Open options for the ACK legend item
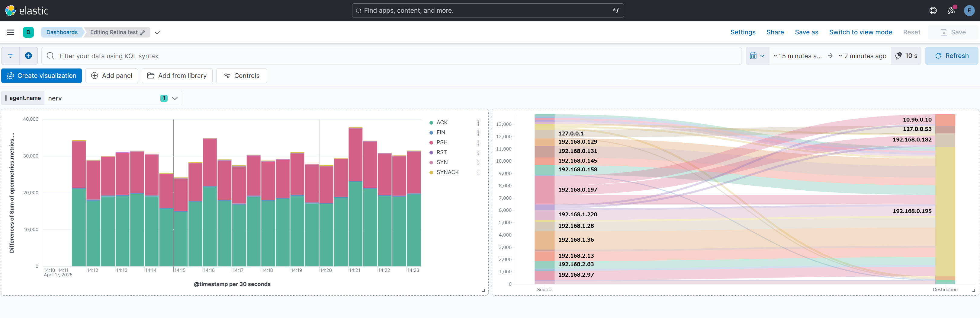The image size is (980, 318). tap(478, 123)
